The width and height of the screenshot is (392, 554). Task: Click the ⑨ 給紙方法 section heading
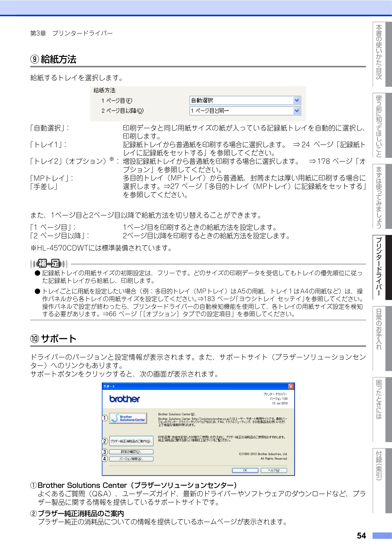(x=53, y=59)
